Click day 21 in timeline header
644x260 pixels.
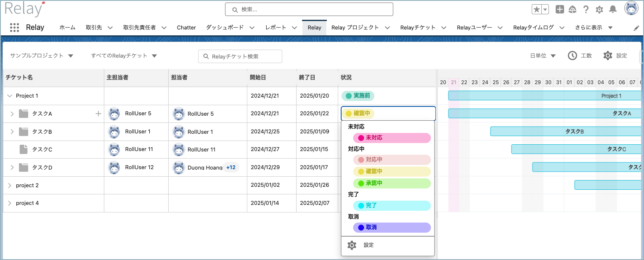click(x=453, y=82)
